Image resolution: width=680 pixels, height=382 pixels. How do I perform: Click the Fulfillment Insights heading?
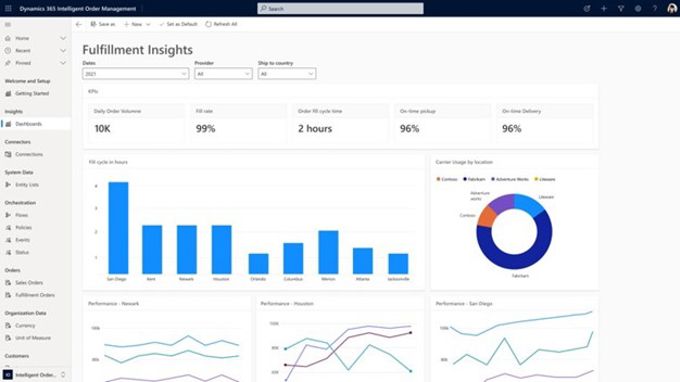click(x=137, y=50)
